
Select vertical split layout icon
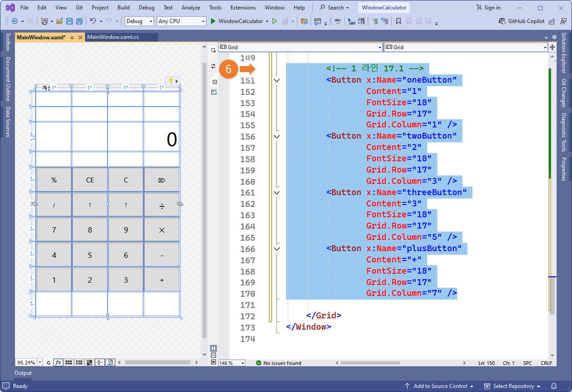pos(213,348)
